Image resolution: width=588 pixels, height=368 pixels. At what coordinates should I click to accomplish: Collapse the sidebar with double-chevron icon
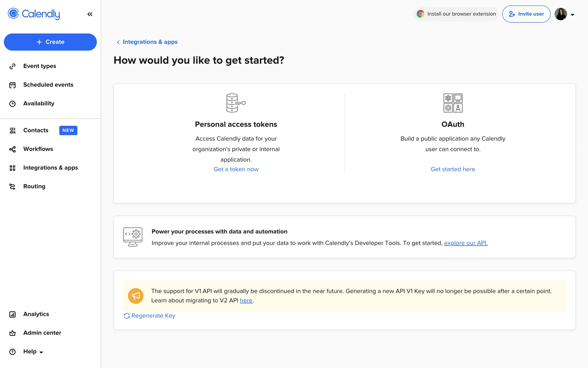click(90, 14)
